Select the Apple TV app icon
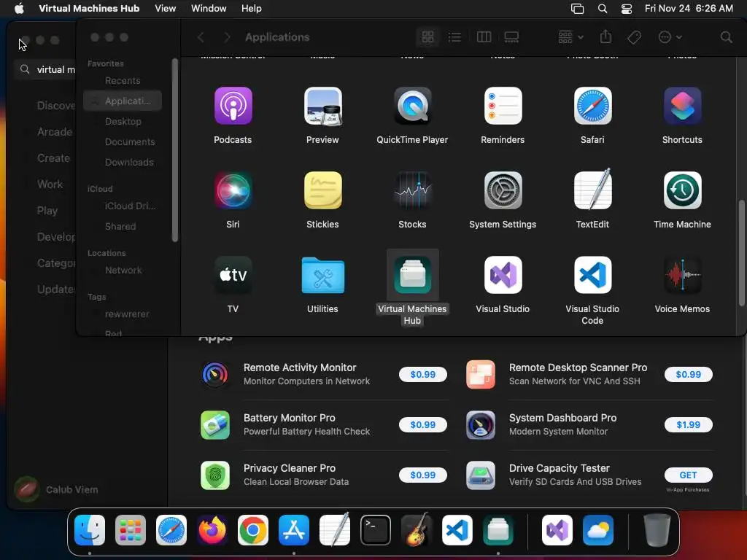 point(233,275)
